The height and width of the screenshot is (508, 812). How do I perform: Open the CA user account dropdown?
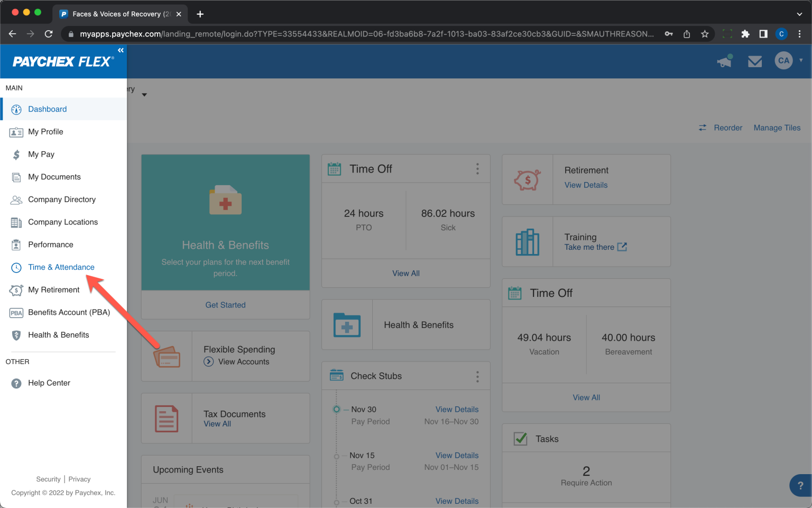tap(789, 60)
